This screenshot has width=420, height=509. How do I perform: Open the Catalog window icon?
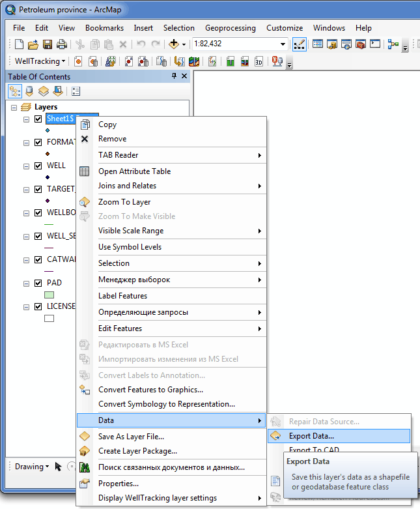coord(332,44)
